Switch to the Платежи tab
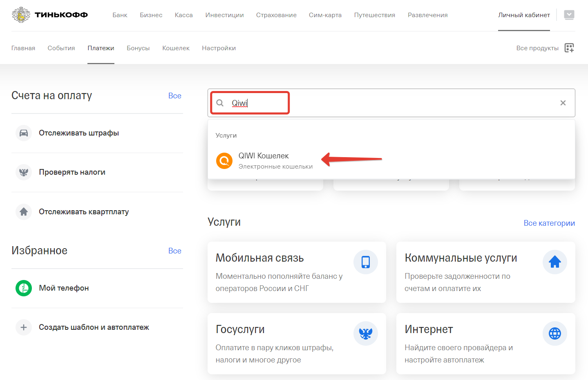 click(x=101, y=48)
